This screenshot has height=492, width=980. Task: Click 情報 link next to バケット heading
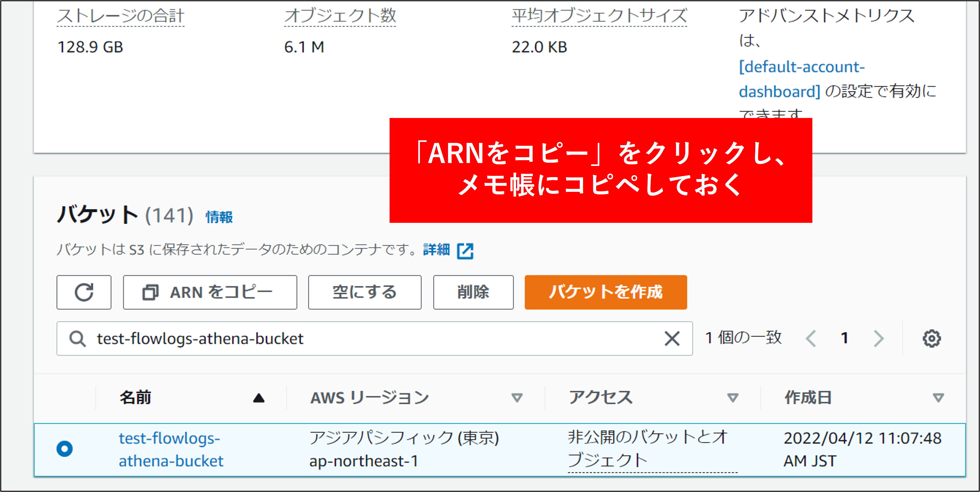(219, 217)
